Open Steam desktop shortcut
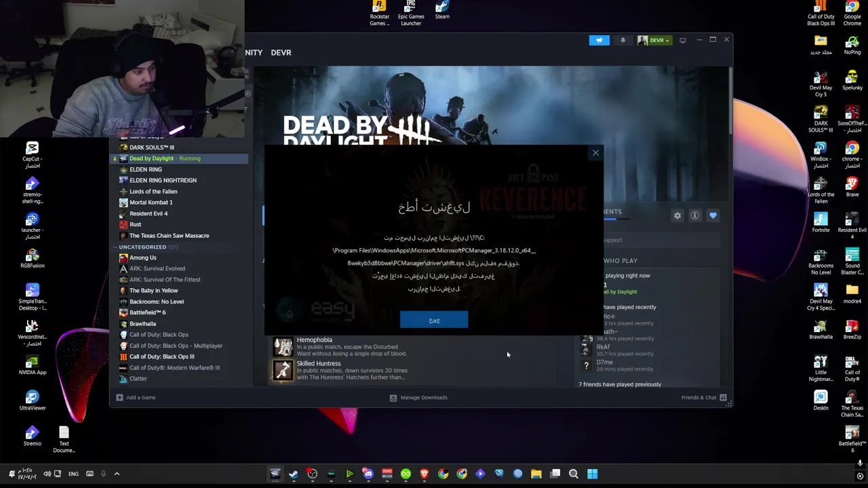The image size is (868, 488). tap(442, 11)
